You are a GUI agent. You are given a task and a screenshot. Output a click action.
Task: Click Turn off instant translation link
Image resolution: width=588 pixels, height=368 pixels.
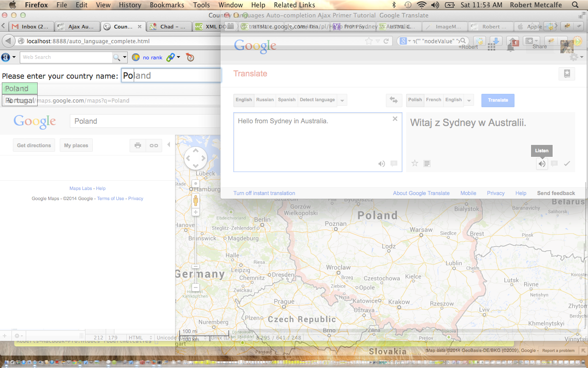pos(264,193)
